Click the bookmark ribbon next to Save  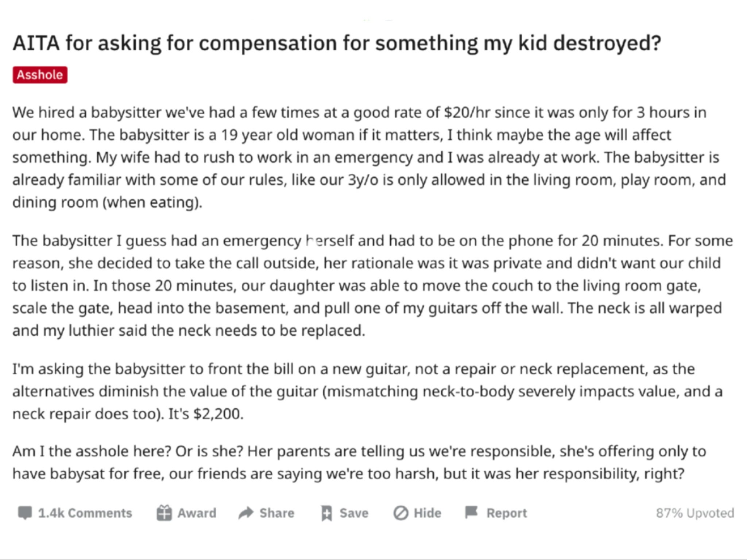326,513
